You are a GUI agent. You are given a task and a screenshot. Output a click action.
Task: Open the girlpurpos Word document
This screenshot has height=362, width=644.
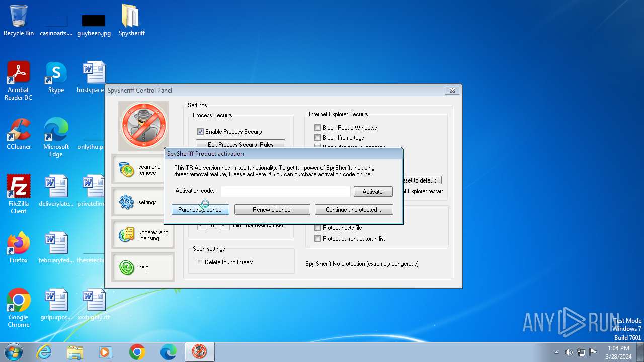pos(56,304)
